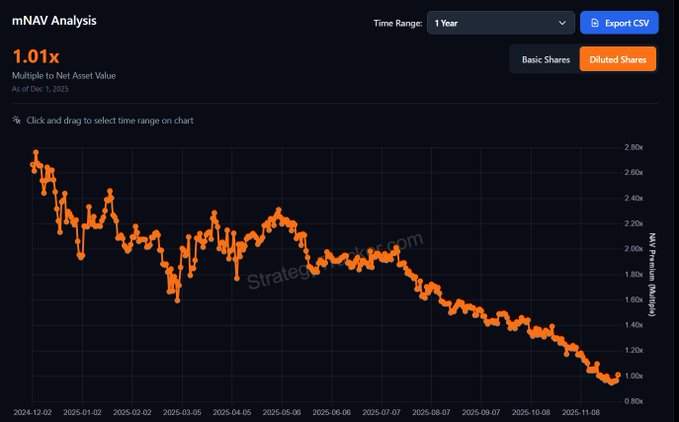Click the 1.01x multiple value
This screenshot has height=422, width=679.
click(x=36, y=57)
